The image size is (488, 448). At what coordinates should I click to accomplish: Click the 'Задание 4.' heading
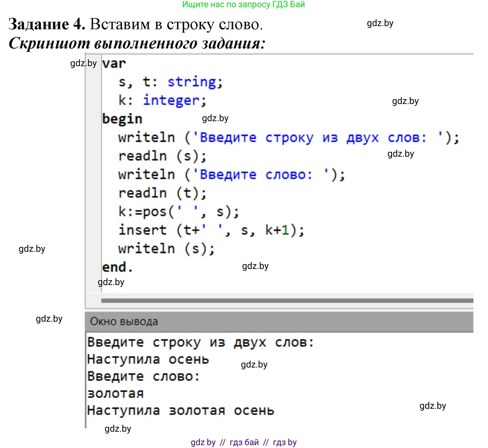tap(47, 24)
